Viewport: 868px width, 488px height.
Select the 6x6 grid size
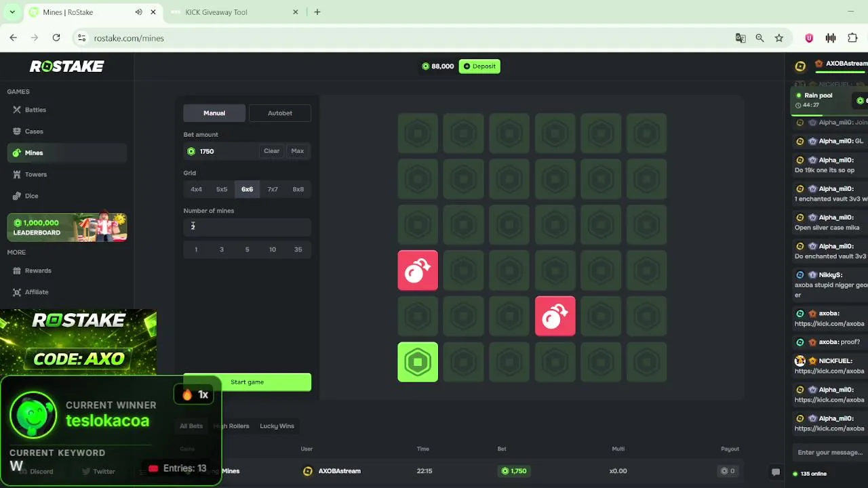click(247, 190)
